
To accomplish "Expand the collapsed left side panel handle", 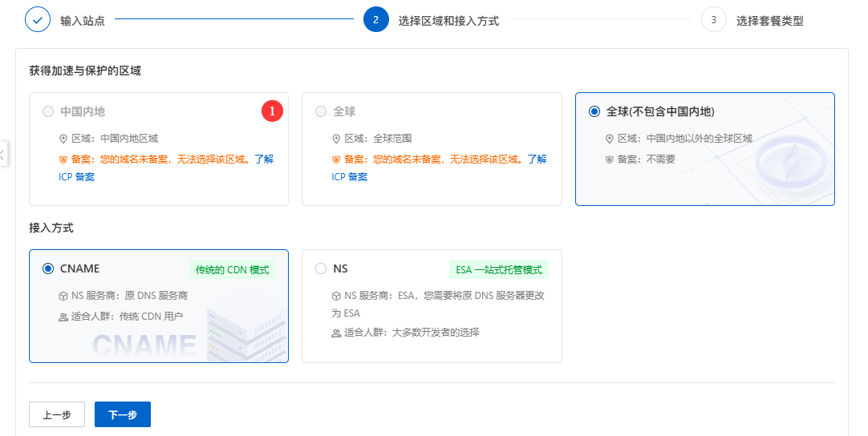I will [3, 154].
